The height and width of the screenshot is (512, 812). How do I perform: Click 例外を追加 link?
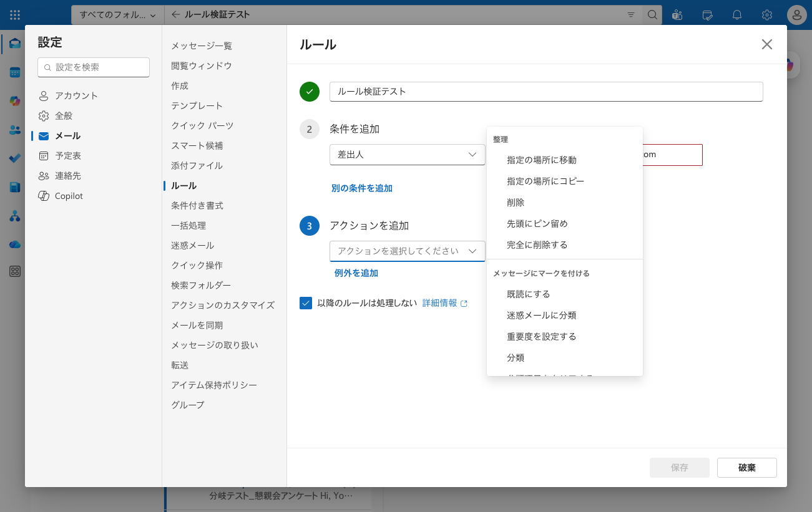coord(356,273)
